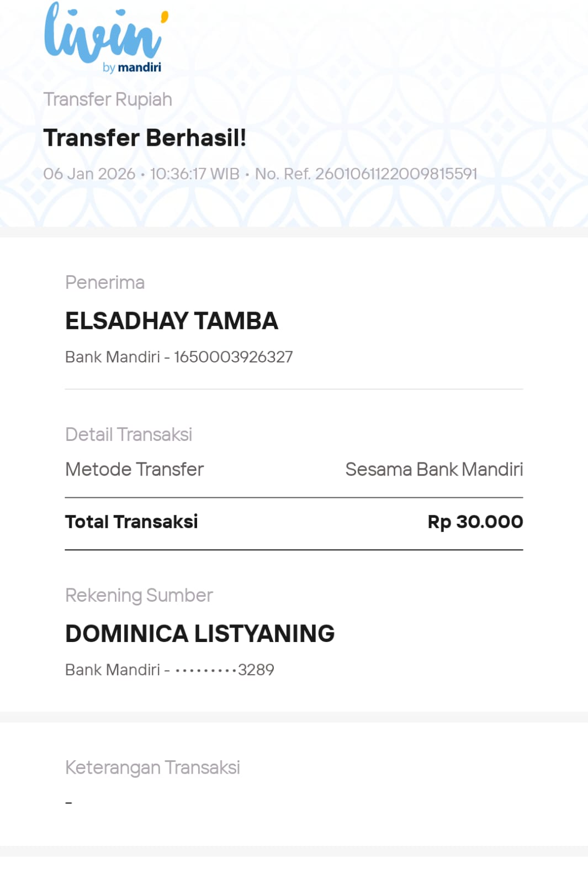Tap recipient name ELSADHAY TAMBA
This screenshot has height=884, width=588.
[x=172, y=321]
